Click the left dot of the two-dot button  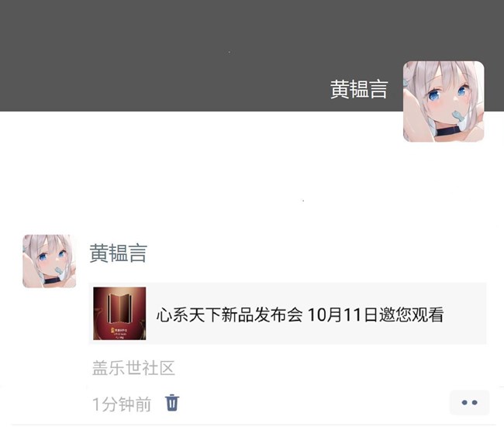click(x=464, y=402)
